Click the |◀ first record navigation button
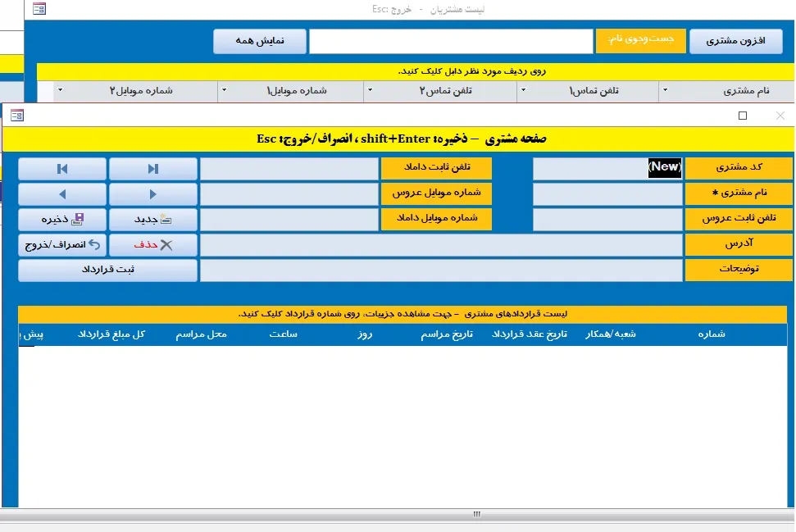The image size is (796, 532). tap(62, 169)
